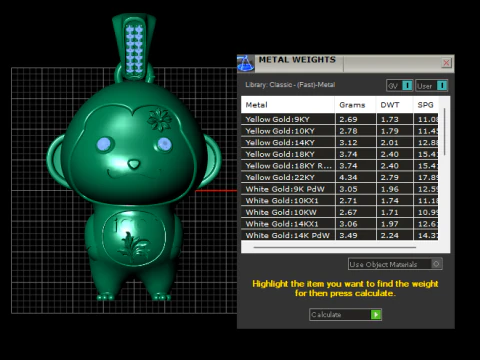Click the DWT column header

(395, 105)
